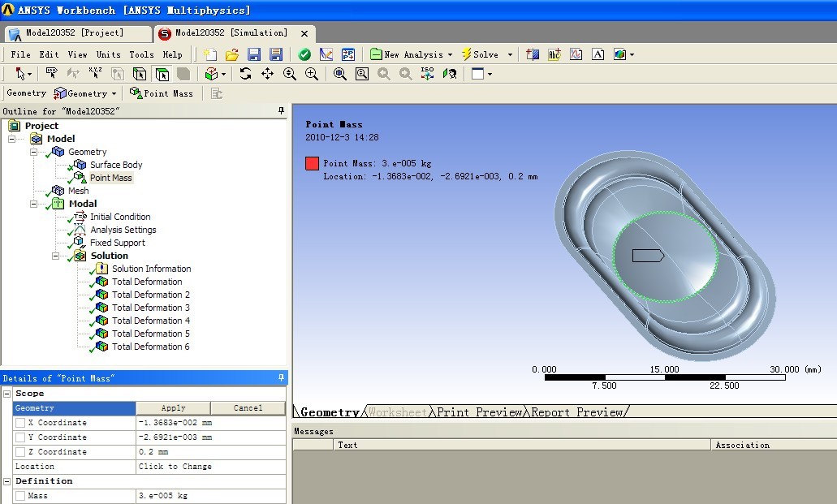Image resolution: width=837 pixels, height=504 pixels.
Task: Collapse the Solution tree node
Action: point(56,256)
